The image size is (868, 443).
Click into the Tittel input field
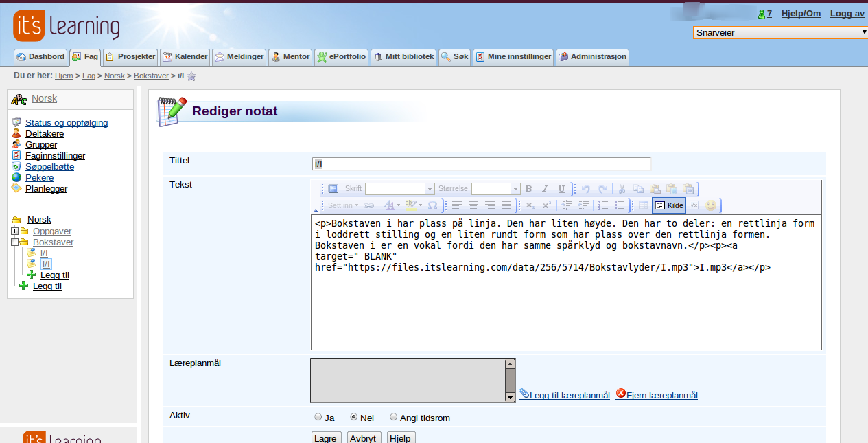click(480, 163)
